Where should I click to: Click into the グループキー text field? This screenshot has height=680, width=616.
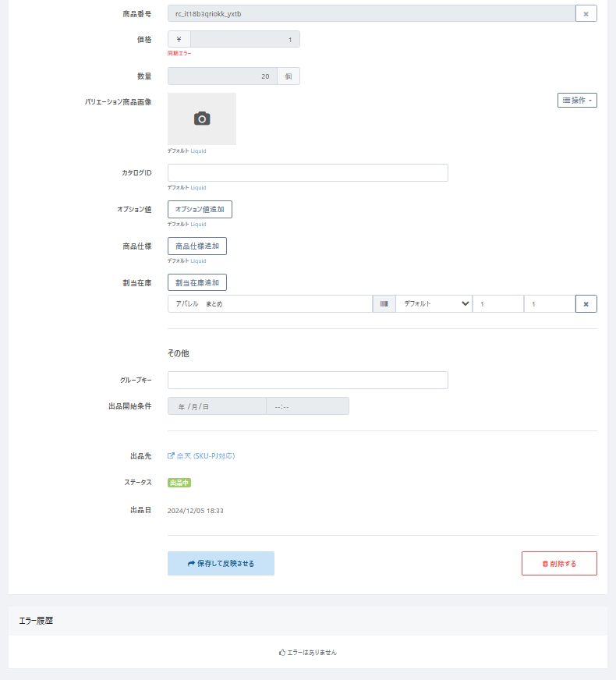(x=307, y=380)
